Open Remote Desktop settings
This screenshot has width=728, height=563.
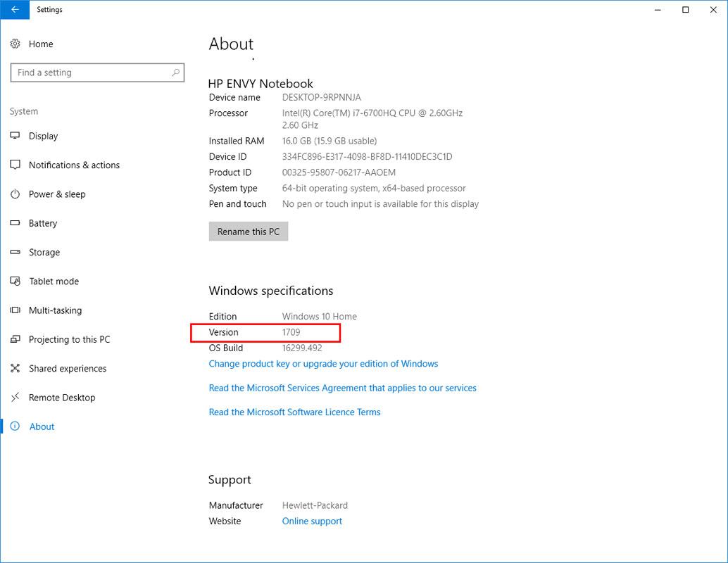[x=62, y=398]
